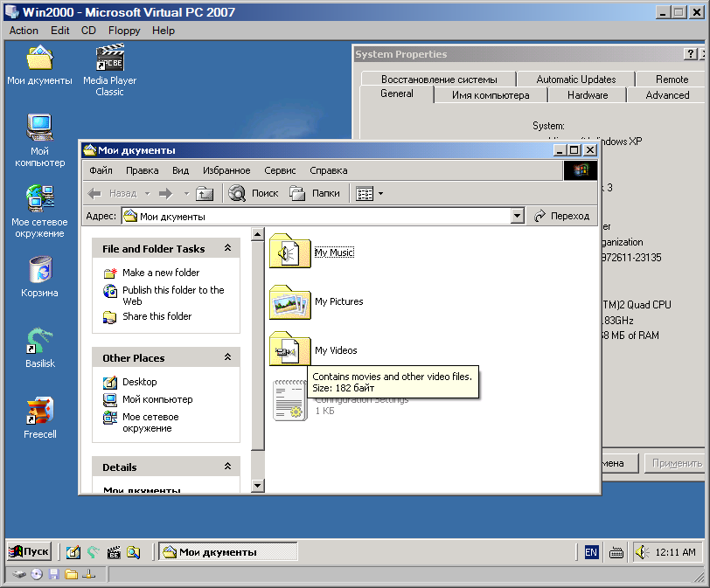710x588 pixels.
Task: Click the volume speaker tray icon
Action: [641, 552]
